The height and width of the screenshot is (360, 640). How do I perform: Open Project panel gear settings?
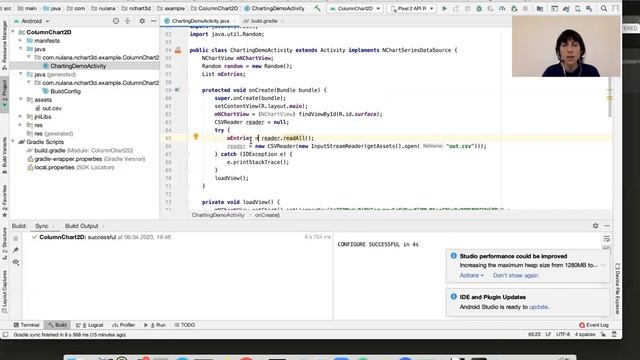tap(142, 21)
